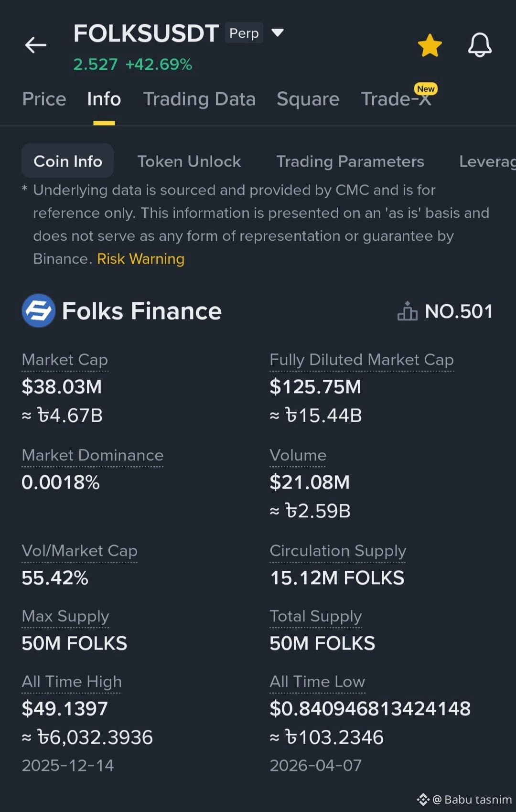The image size is (516, 812).
Task: Open the Trading Data tab
Action: 199,99
